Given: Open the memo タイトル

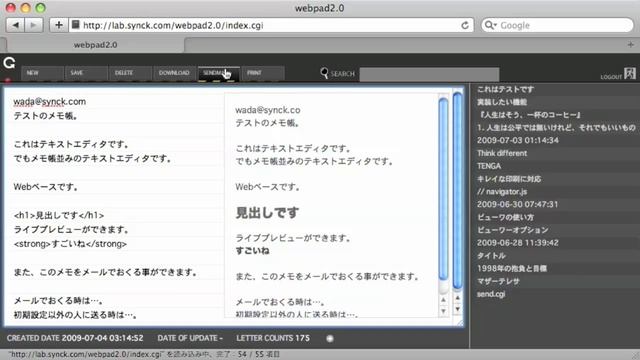Looking at the screenshot, I should [491, 256].
